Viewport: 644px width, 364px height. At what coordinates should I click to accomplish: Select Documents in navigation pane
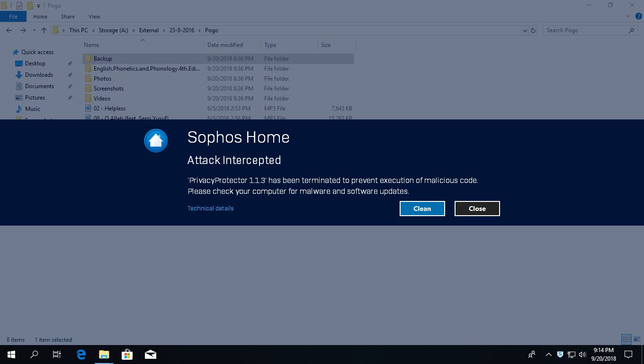coord(39,86)
